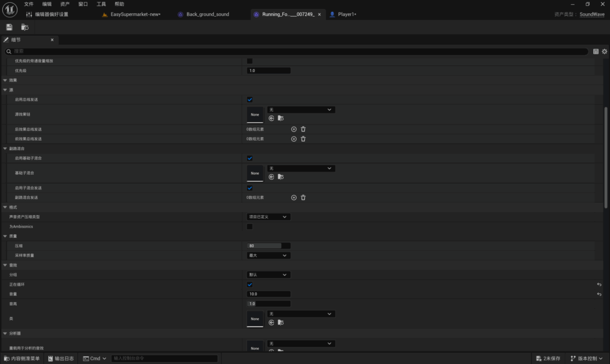Image resolution: width=610 pixels, height=364 pixels.
Task: Open 类 asset dropdown
Action: point(301,314)
